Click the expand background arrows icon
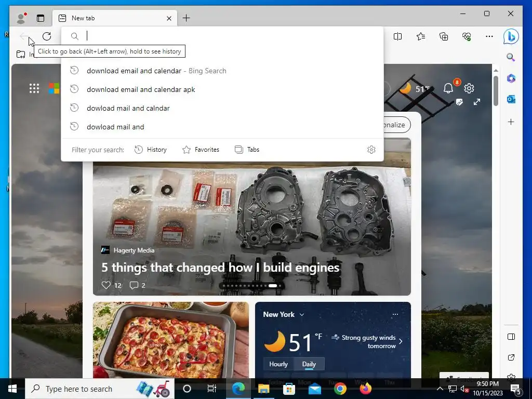Viewport: 532px width, 399px height. 477,102
